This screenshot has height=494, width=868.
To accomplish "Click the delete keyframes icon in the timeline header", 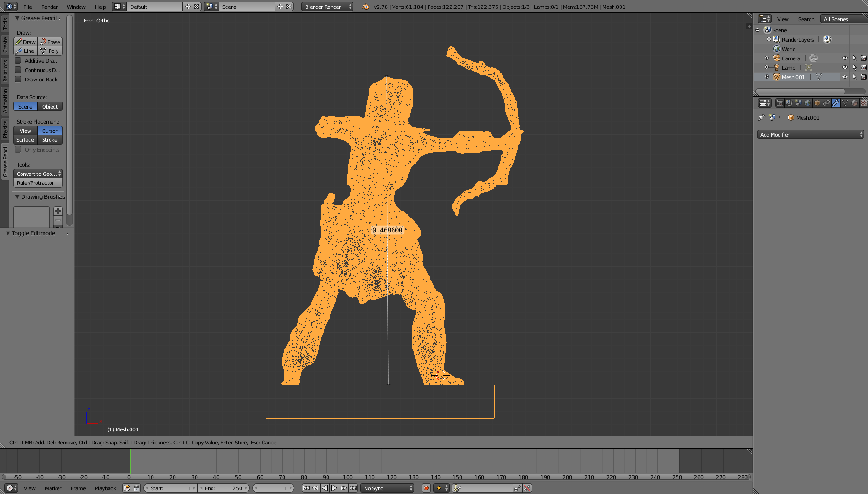I will (x=527, y=488).
